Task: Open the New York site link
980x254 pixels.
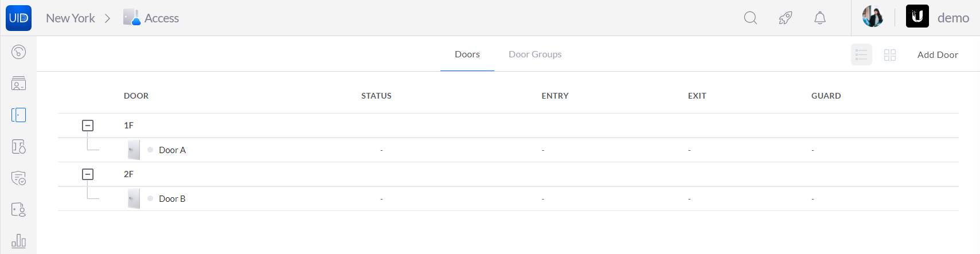Action: [x=71, y=18]
